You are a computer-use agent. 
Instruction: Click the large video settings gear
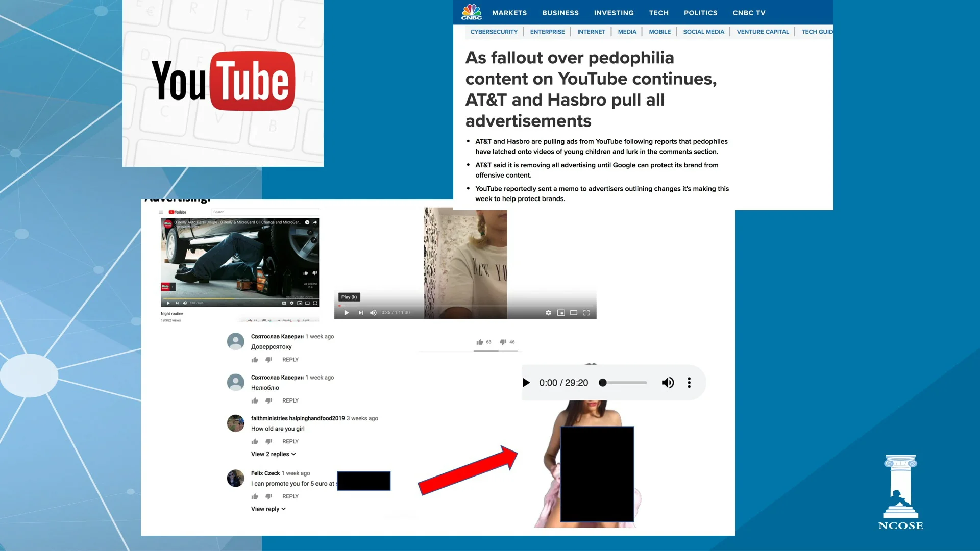click(x=548, y=313)
